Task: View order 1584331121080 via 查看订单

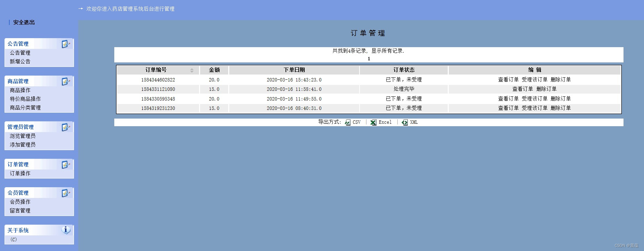Action: (x=522, y=89)
